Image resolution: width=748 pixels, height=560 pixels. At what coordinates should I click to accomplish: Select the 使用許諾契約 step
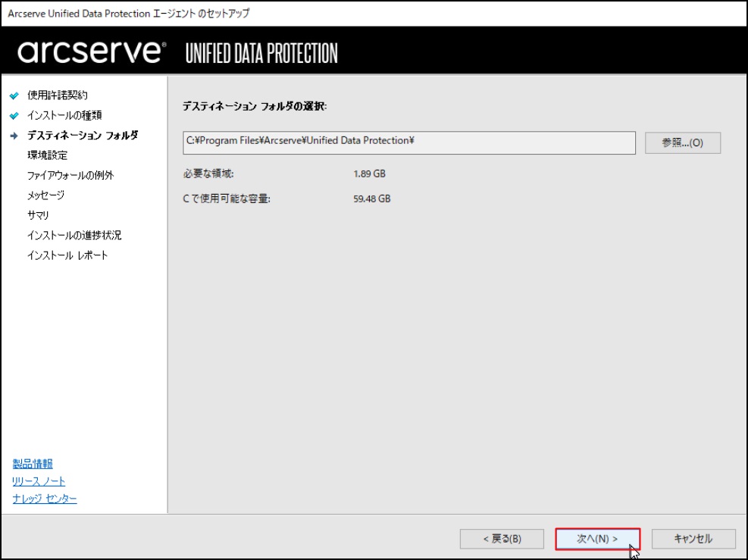click(x=58, y=95)
